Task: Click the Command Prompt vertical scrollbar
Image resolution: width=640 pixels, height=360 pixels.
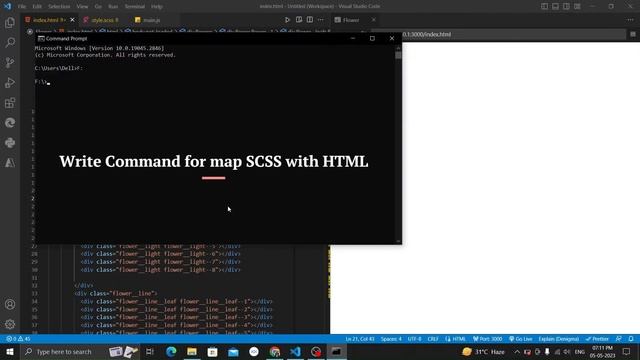Action: click(398, 144)
